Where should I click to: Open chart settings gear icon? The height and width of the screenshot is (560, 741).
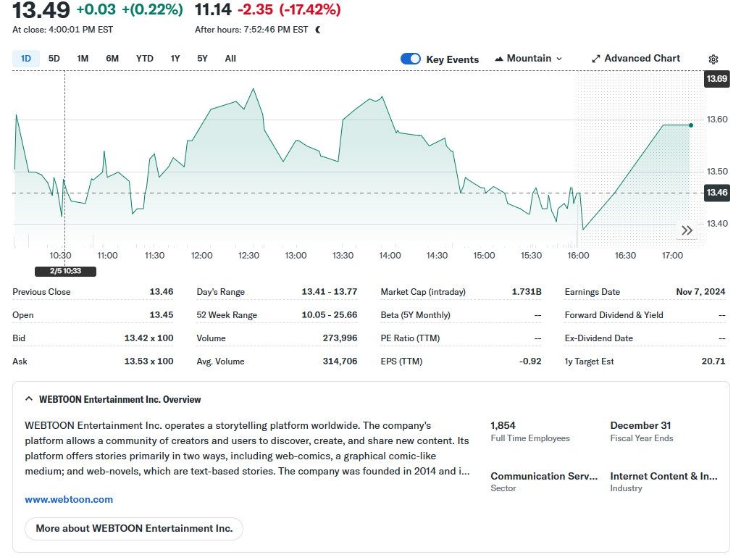pyautogui.click(x=713, y=59)
